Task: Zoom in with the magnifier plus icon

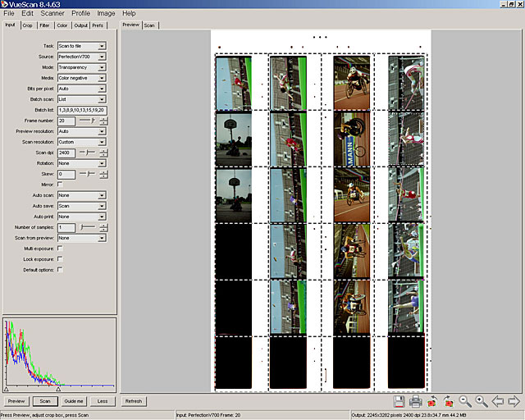Action: pyautogui.click(x=482, y=401)
